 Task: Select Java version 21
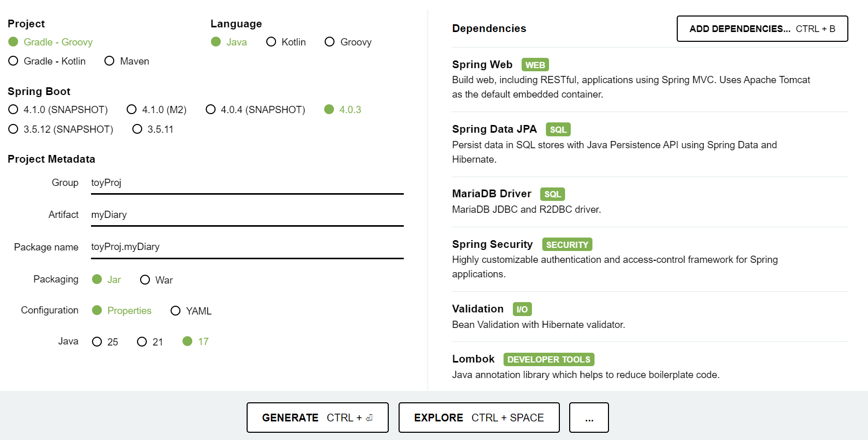150,342
